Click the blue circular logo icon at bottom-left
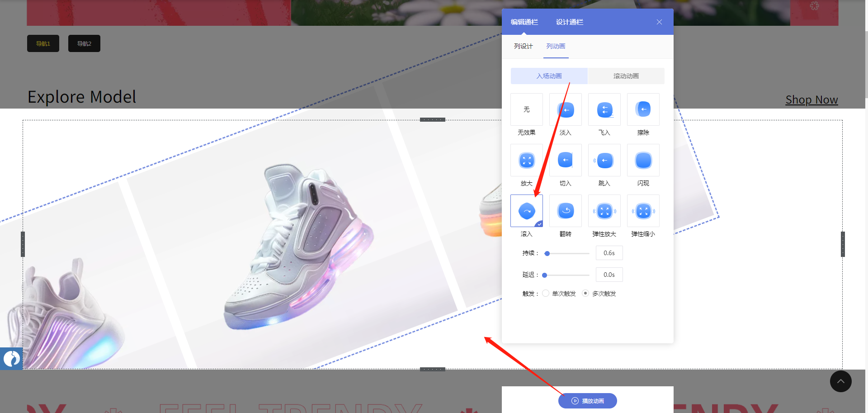This screenshot has width=868, height=413. 11,359
